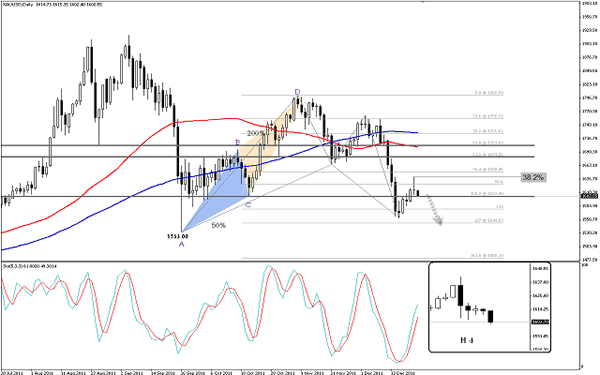Select the highlighted current price in H-4 inset
Screen dimensions: 600x375
540,322
